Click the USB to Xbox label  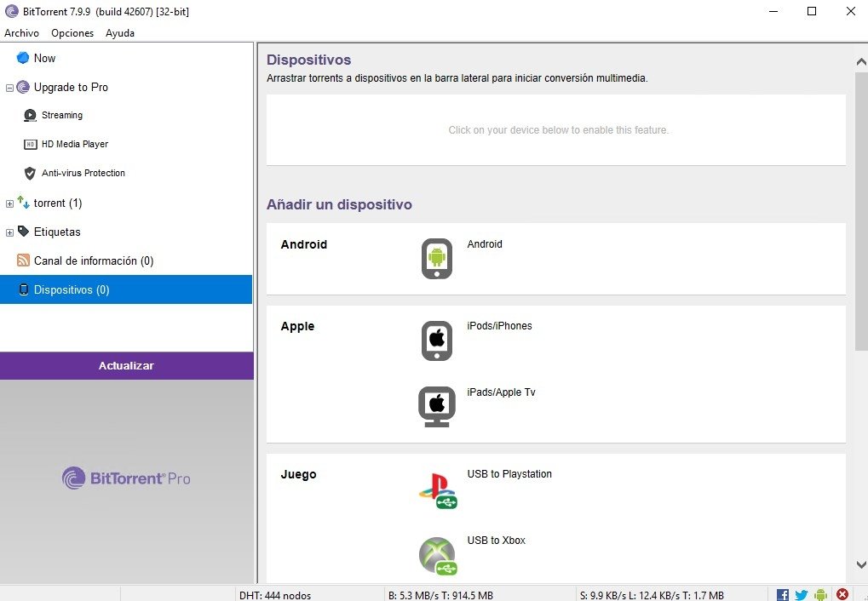[496, 541]
